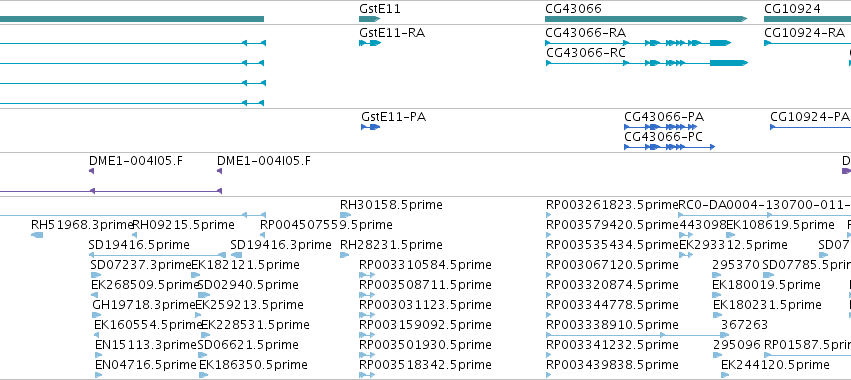Screen dimensions: 851x380
Task: Click the RP003261823.5prime EST label
Action: (x=612, y=205)
